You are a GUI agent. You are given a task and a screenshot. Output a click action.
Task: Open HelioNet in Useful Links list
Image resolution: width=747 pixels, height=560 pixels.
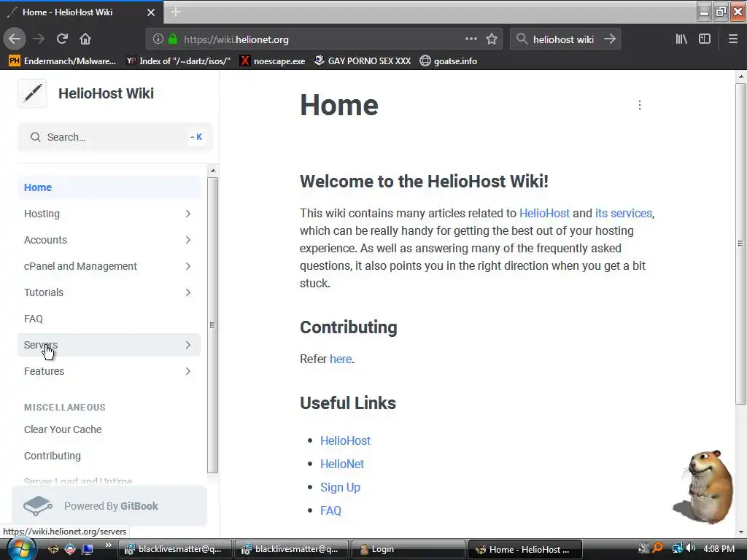pos(341,464)
